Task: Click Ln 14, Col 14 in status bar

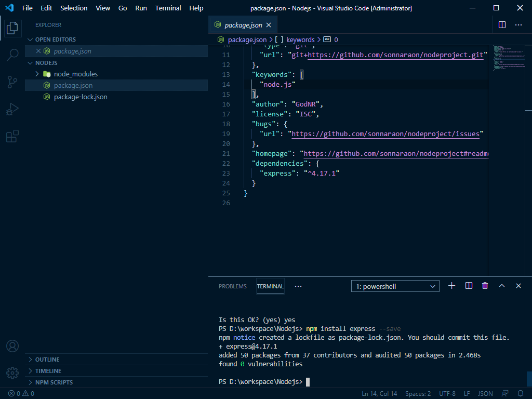Action: [379, 394]
